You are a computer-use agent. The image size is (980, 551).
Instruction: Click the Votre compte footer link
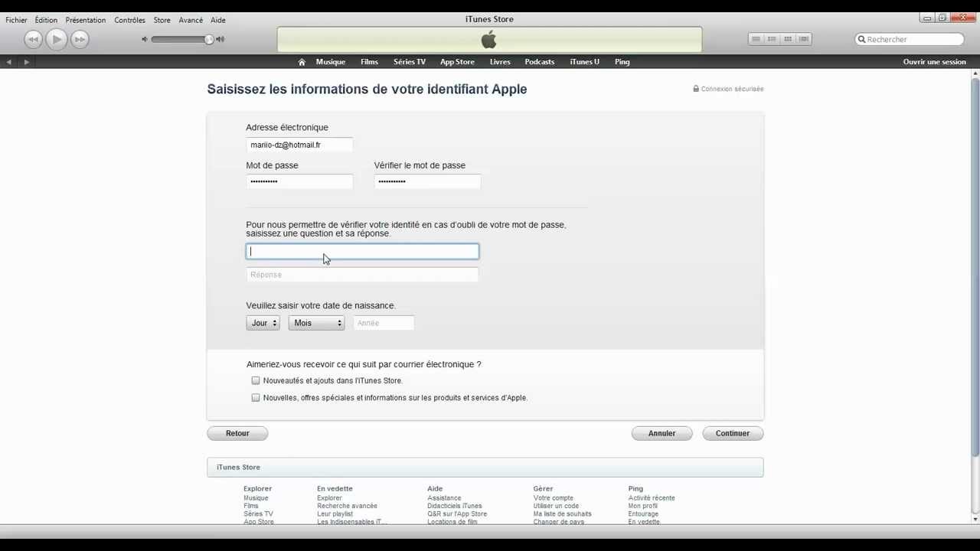[x=554, y=498]
